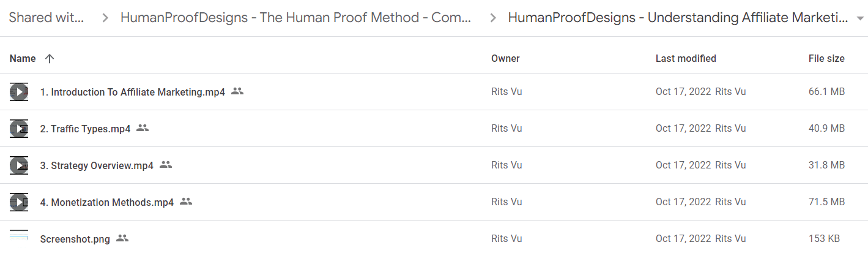Click the Owner column header
868x253 pixels.
point(505,59)
